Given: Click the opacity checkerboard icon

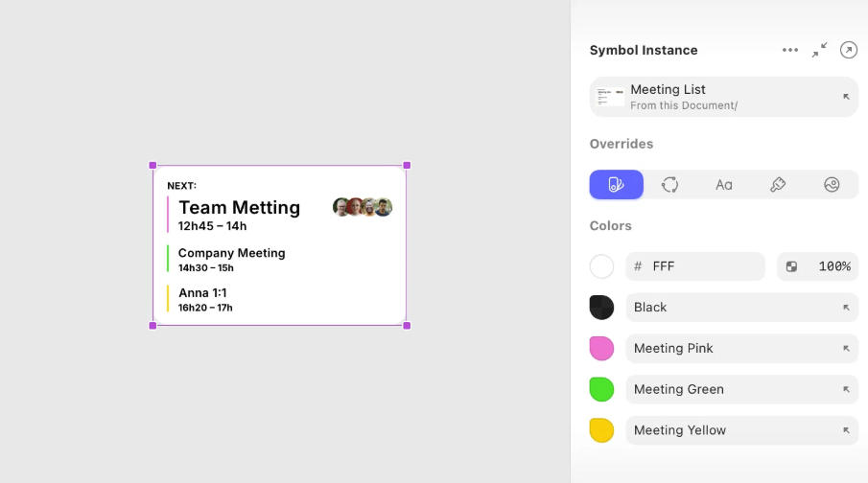Looking at the screenshot, I should point(791,266).
